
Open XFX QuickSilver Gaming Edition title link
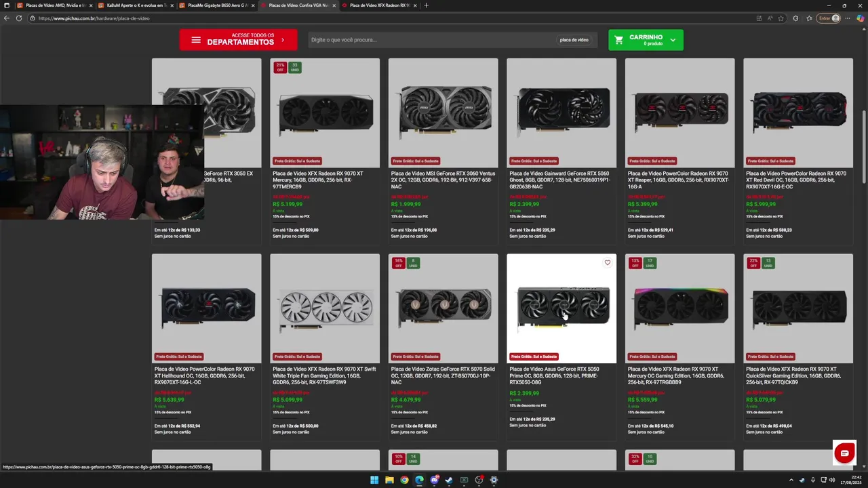(793, 375)
